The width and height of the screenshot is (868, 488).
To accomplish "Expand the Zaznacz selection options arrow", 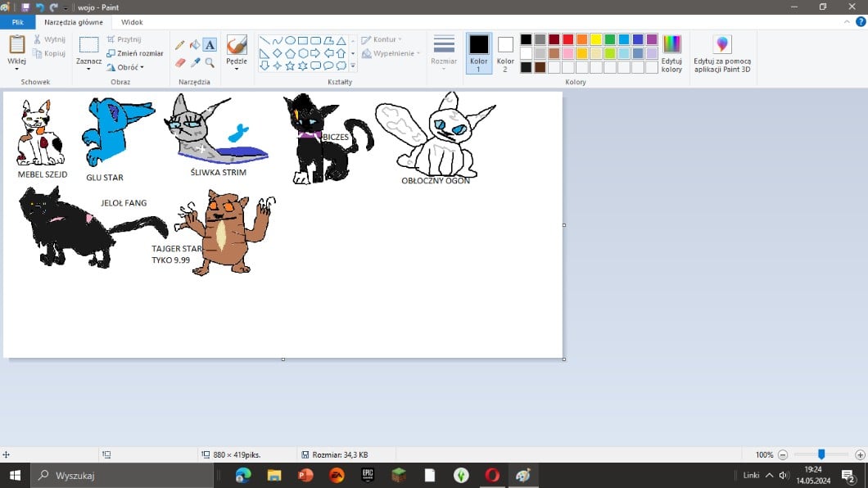I will (88, 70).
